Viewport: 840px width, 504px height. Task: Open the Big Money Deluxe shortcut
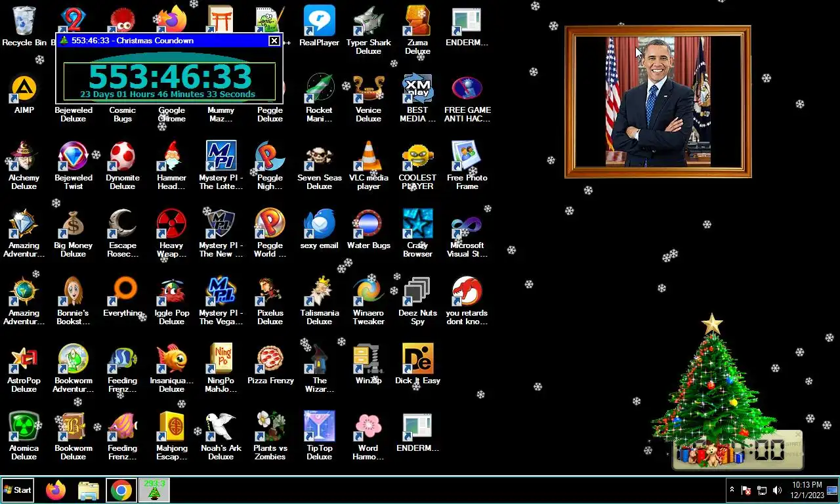pos(73,233)
